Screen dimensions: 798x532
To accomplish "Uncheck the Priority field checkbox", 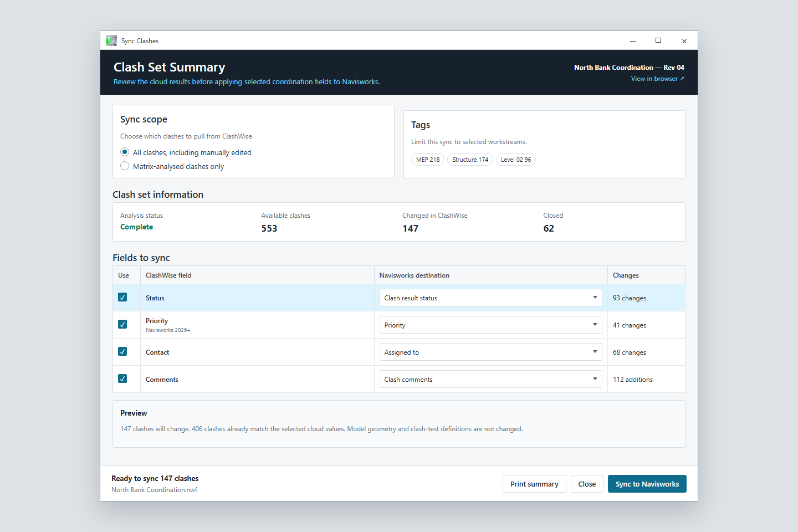I will tap(122, 325).
